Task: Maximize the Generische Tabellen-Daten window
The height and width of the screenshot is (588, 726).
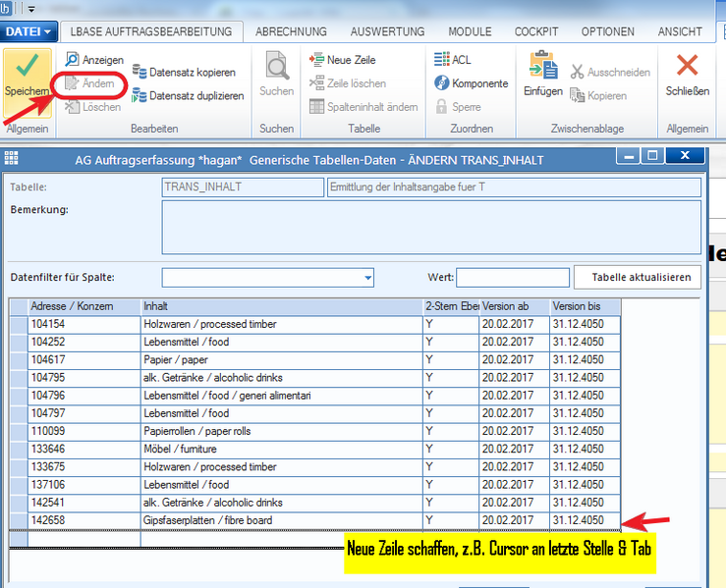Action: (653, 156)
